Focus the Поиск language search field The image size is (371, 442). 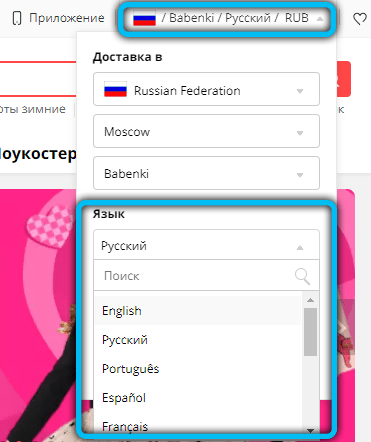pyautogui.click(x=206, y=275)
